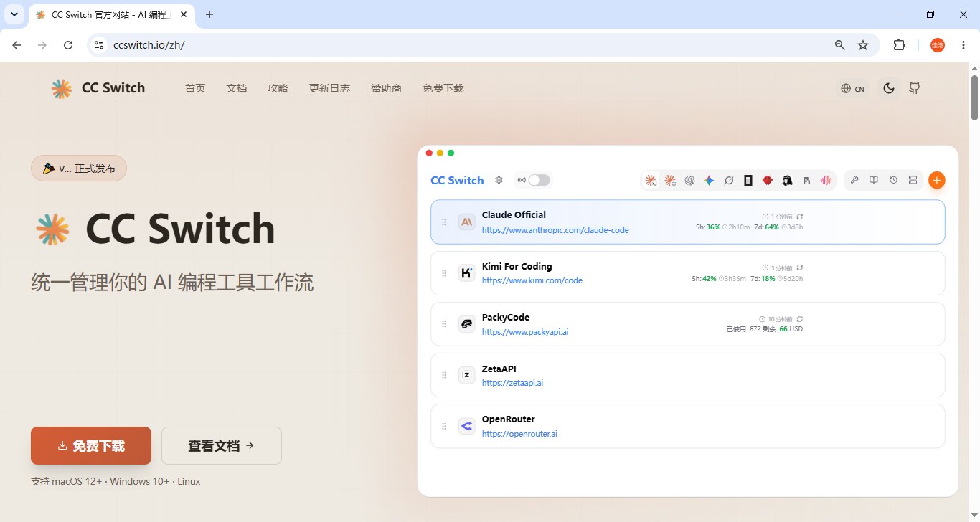
Task: Go to the 首页 nav item
Action: [x=195, y=88]
